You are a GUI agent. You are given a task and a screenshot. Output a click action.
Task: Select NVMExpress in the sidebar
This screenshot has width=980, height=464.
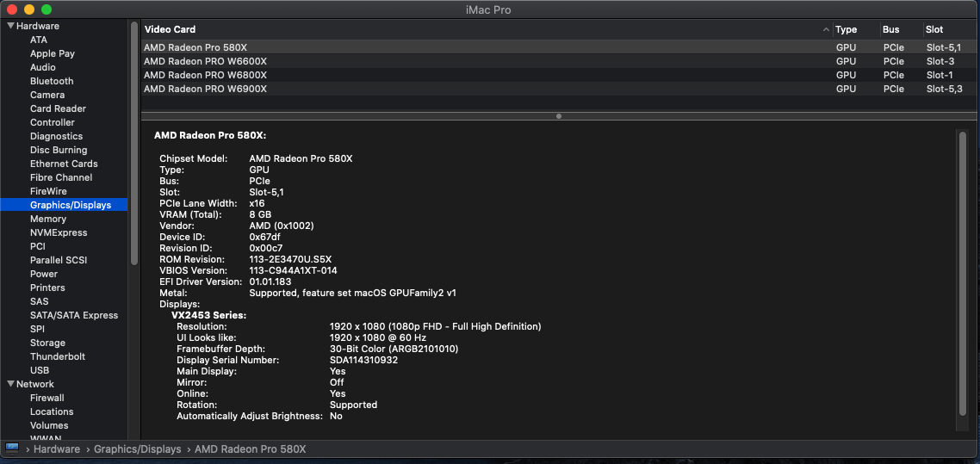pyautogui.click(x=59, y=232)
